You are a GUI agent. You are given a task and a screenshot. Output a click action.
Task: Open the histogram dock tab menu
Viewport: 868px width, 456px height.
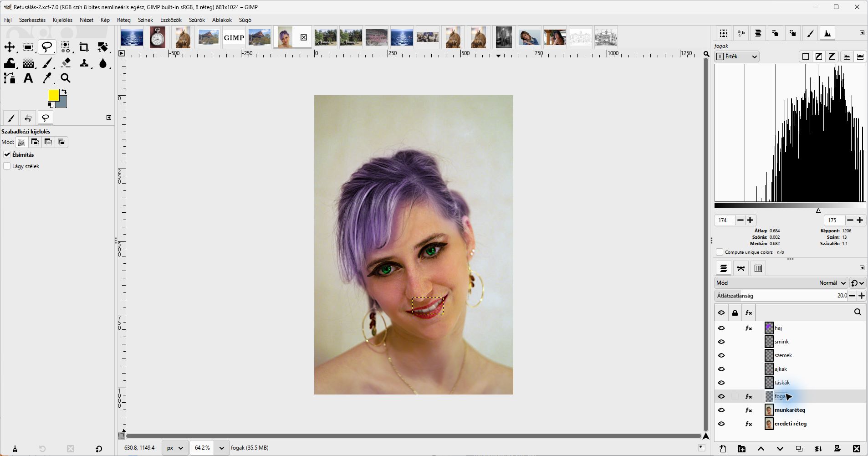(x=862, y=33)
